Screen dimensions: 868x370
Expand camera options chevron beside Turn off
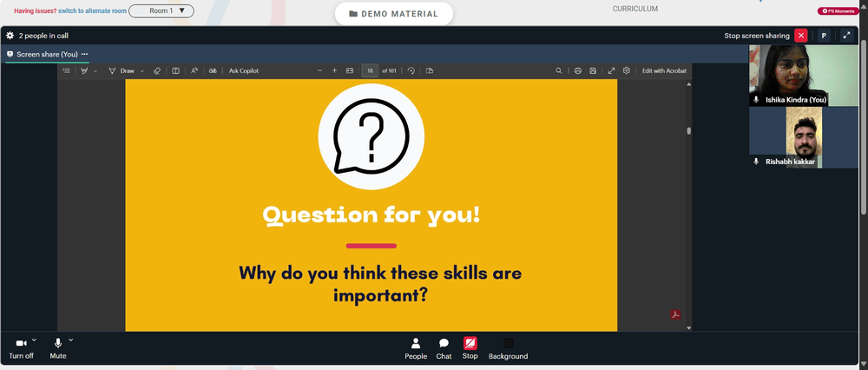[34, 340]
